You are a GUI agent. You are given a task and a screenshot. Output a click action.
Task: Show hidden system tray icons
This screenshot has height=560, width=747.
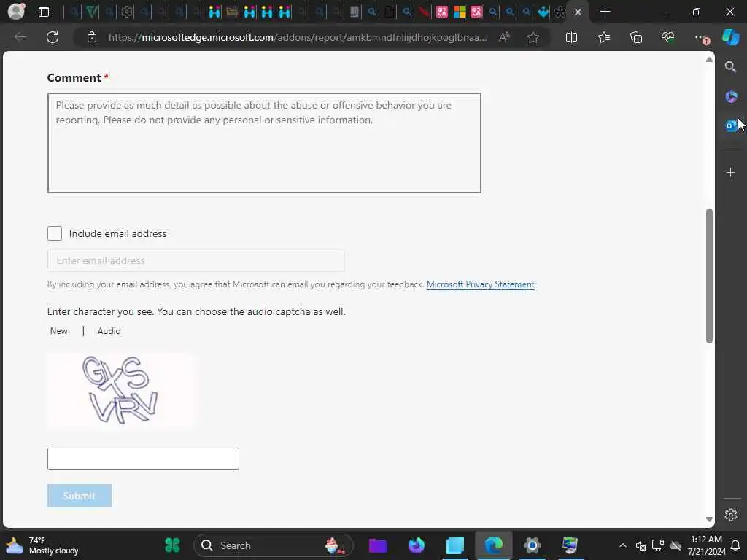point(623,545)
